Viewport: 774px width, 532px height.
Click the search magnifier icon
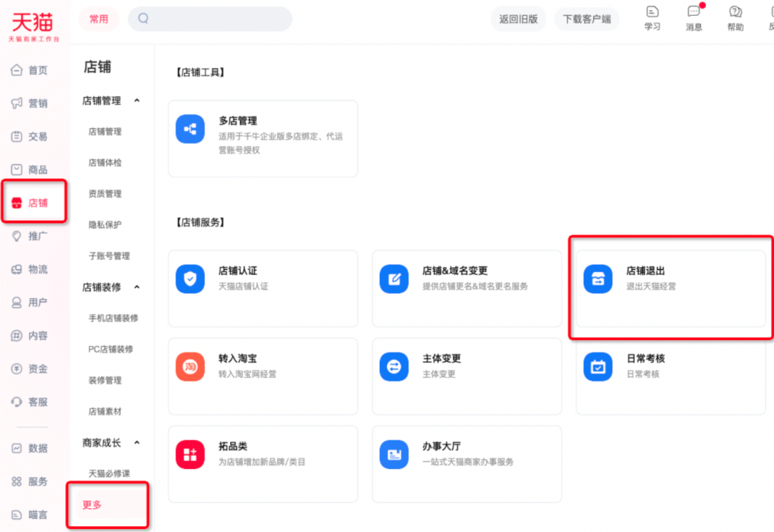point(143,19)
